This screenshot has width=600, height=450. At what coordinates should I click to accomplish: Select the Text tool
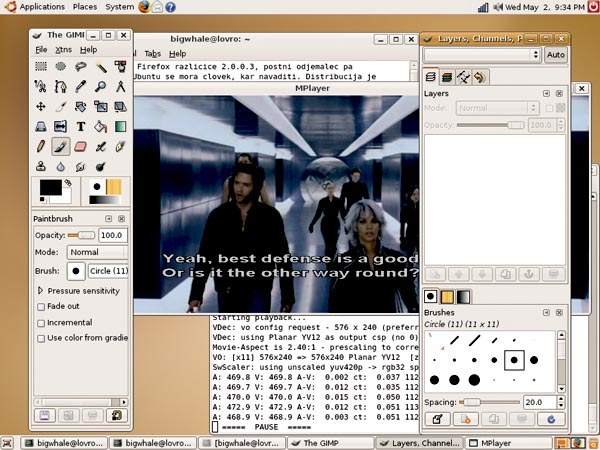pos(81,126)
